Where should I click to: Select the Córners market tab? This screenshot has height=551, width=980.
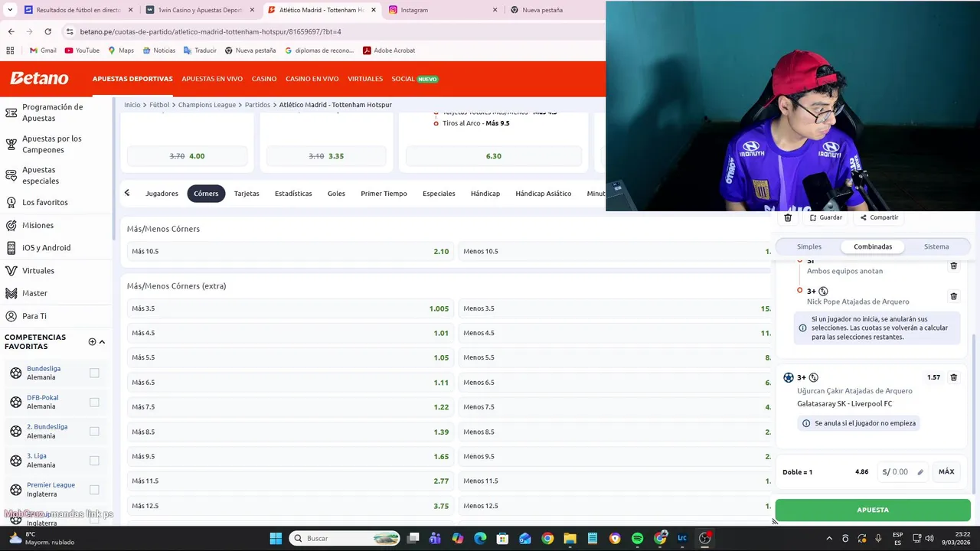(206, 194)
